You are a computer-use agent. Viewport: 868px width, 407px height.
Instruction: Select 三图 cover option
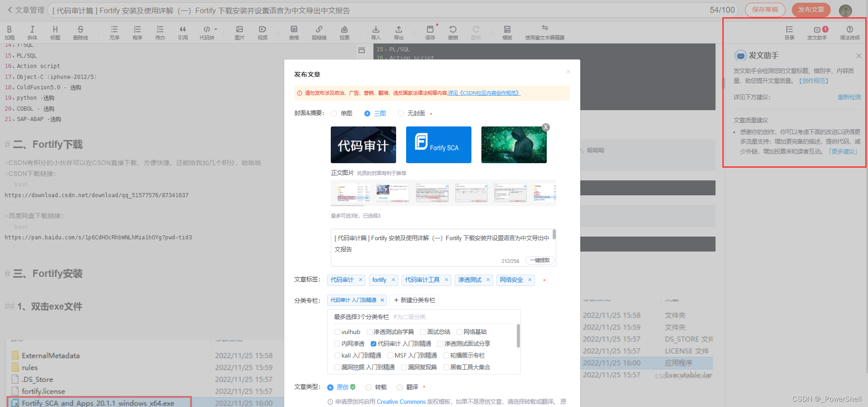click(375, 113)
